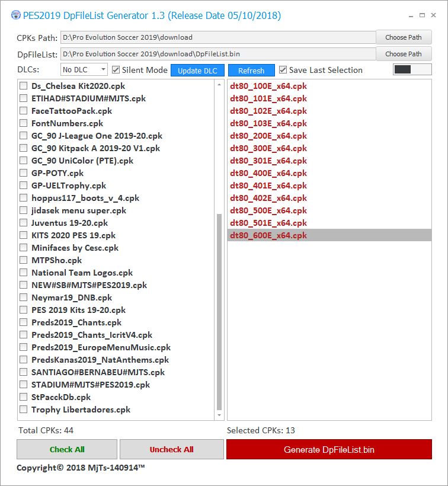Check the Juventus 19-20.cpk checkbox
The height and width of the screenshot is (486, 448).
23,222
